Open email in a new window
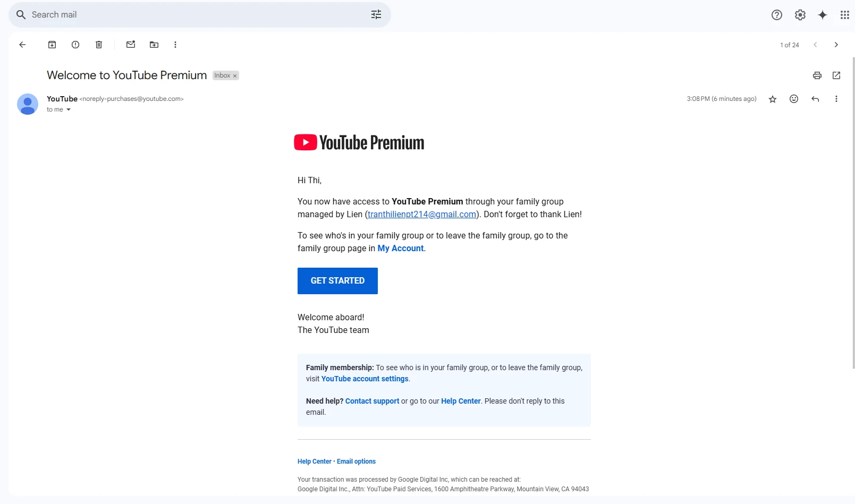Screen dimensions: 855x504 (x=836, y=75)
